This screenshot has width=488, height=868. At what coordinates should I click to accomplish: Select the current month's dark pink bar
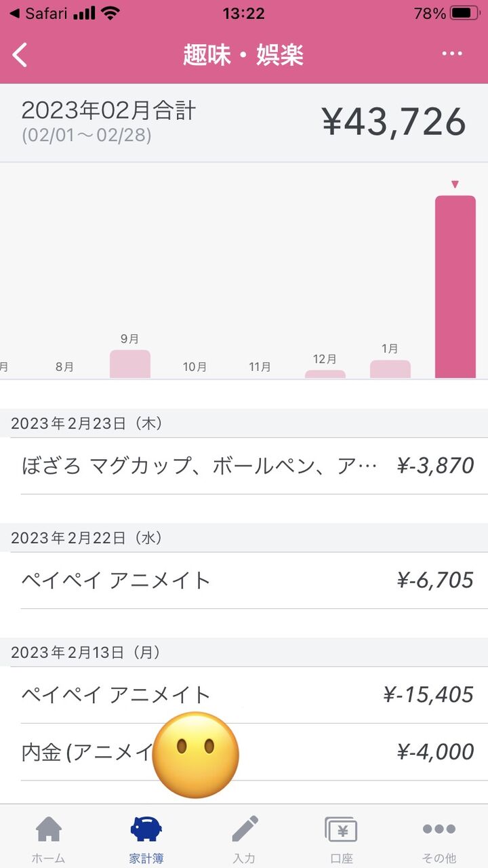tap(455, 286)
